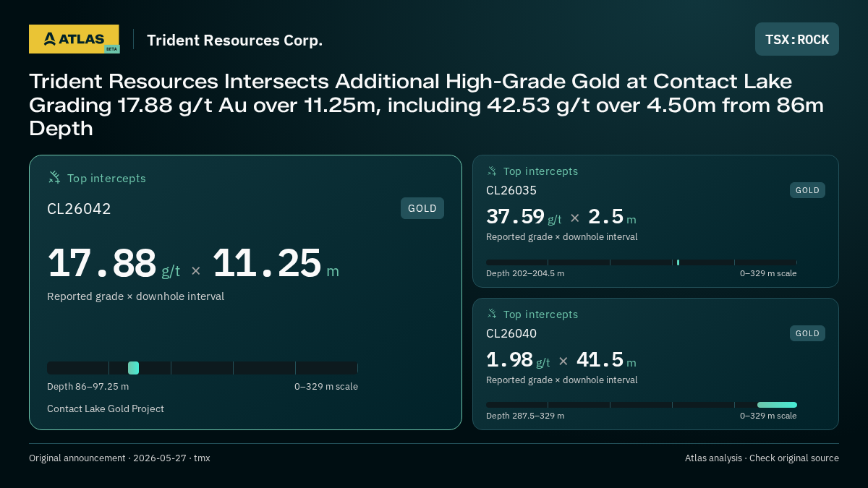Click the hole ID CL26040
This screenshot has height=488, width=868.
click(511, 333)
